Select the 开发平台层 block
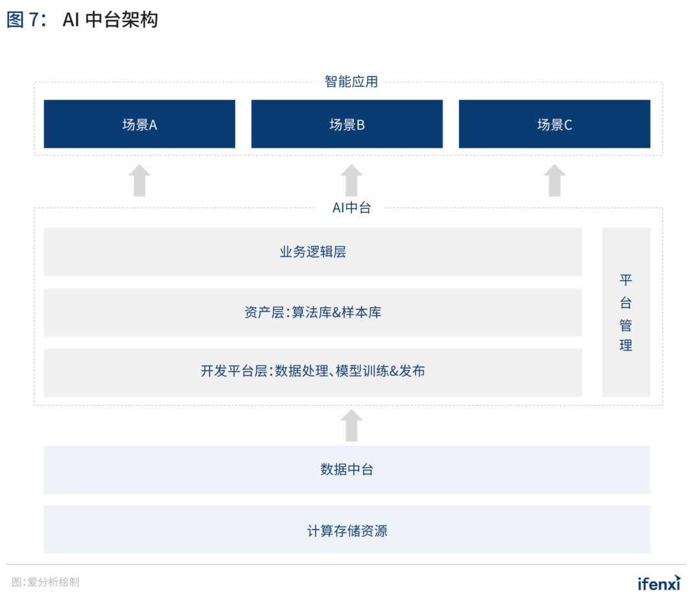 point(313,373)
